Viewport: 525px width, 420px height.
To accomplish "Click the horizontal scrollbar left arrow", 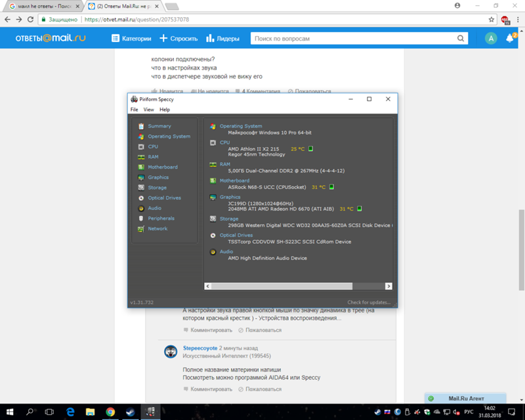I will click(208, 286).
